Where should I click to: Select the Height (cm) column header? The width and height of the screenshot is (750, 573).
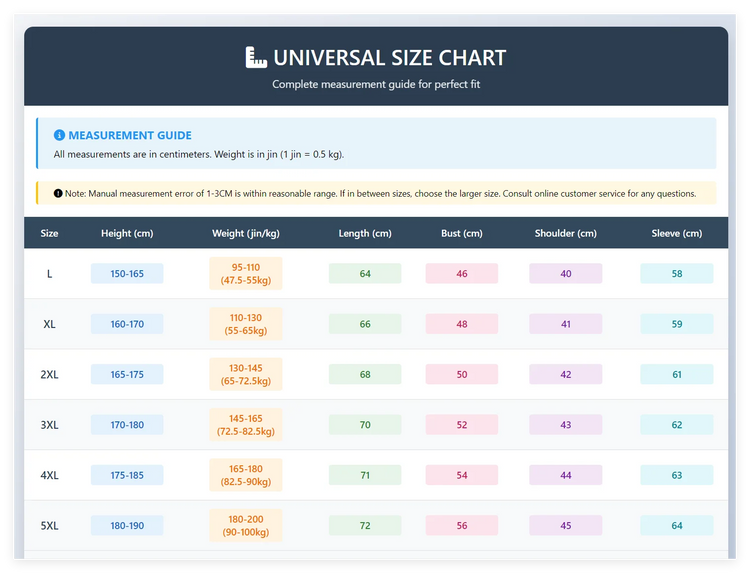point(127,233)
